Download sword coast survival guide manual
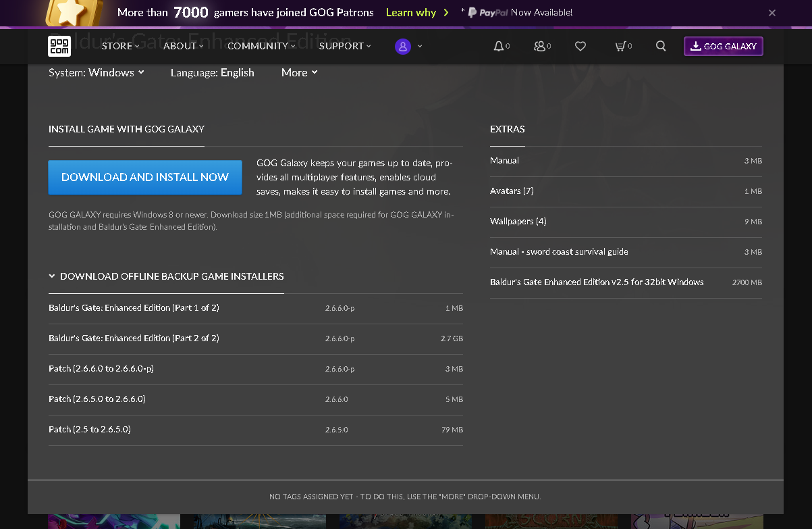Viewport: 812px width, 529px height. [x=626, y=252]
